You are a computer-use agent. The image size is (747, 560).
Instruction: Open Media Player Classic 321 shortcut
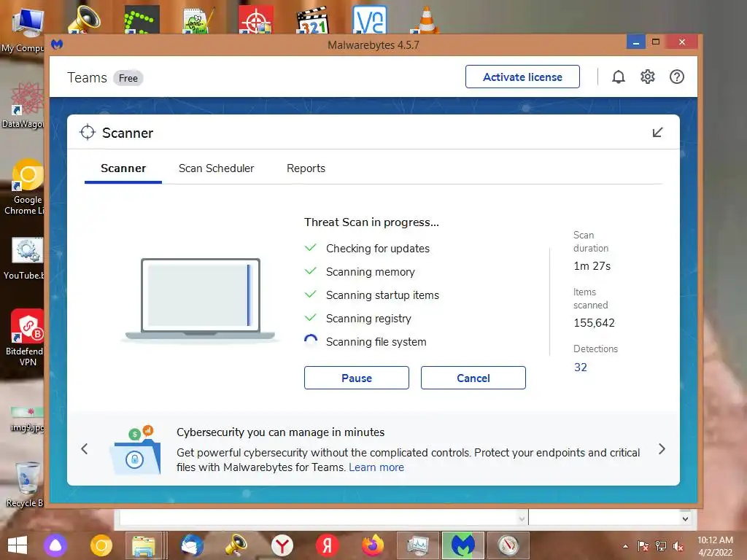(312, 20)
